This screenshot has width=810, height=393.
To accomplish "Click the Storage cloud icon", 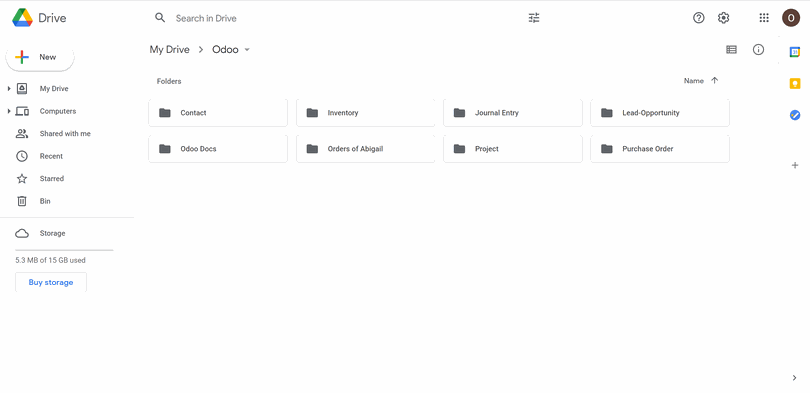I will 22,233.
